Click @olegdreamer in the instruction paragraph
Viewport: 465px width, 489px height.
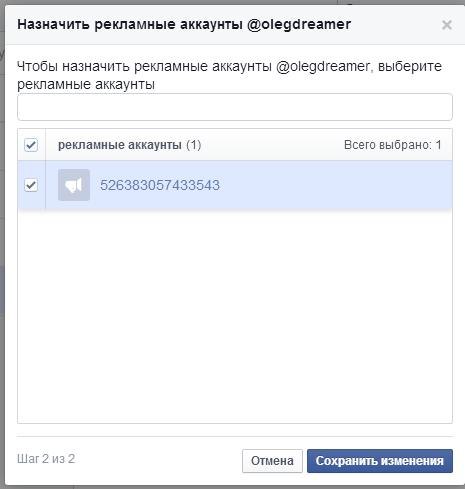pos(323,66)
